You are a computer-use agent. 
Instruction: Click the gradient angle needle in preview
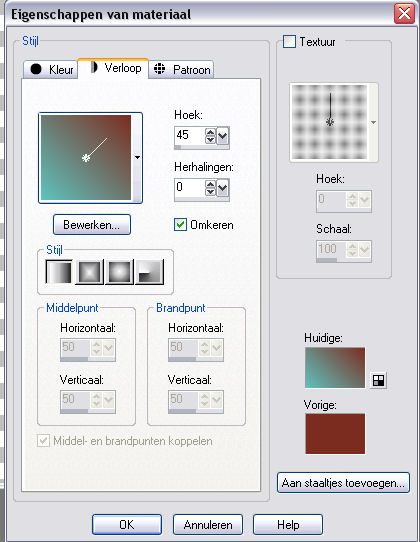(x=96, y=148)
